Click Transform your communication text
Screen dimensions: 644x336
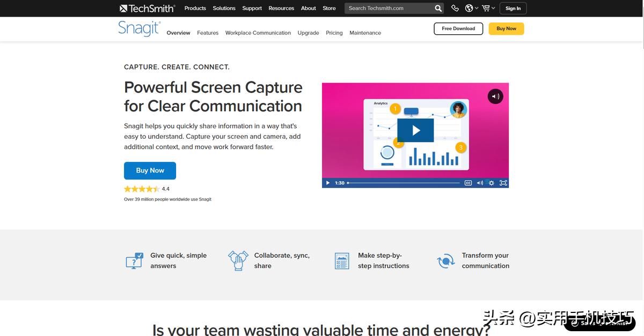486,260
